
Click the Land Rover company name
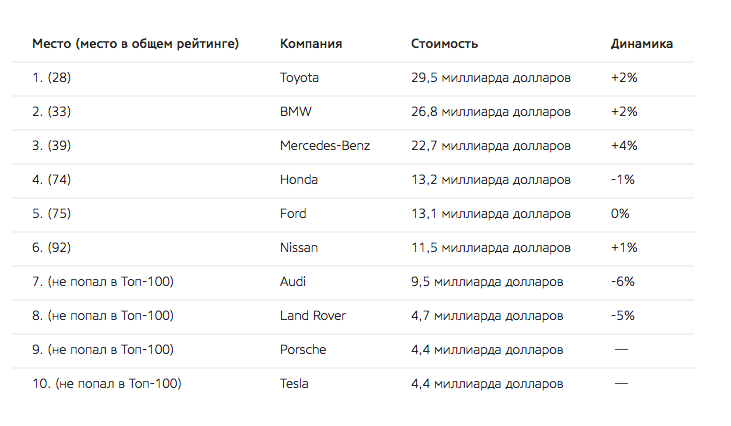pyautogui.click(x=313, y=316)
